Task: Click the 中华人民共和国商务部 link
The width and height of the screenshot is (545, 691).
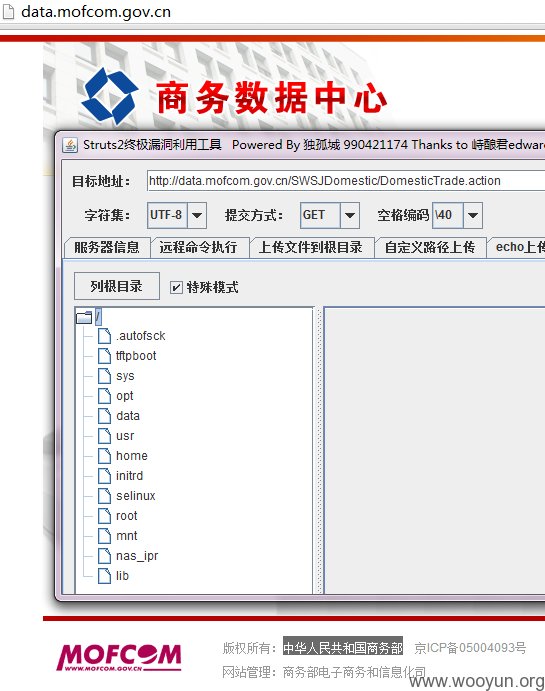Action: pos(343,648)
